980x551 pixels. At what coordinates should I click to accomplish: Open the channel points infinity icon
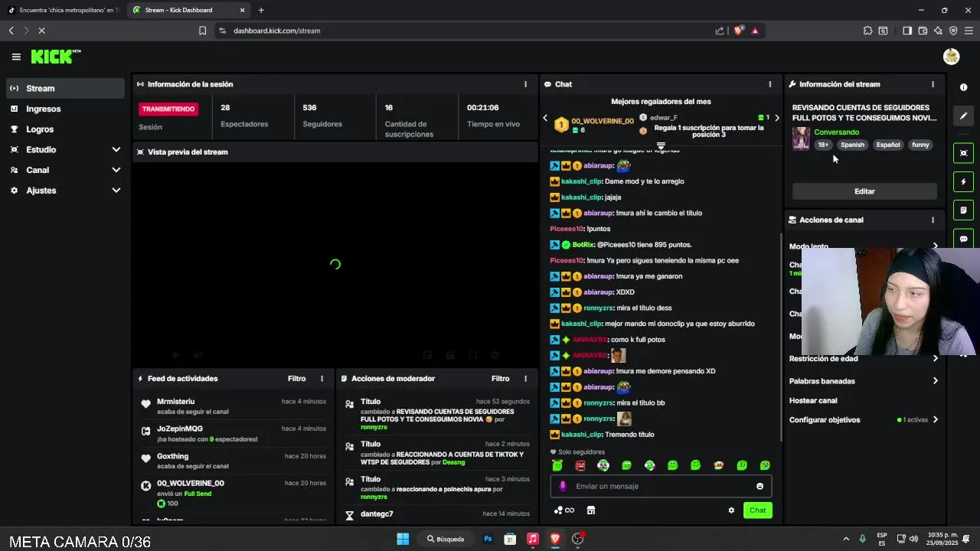564,510
